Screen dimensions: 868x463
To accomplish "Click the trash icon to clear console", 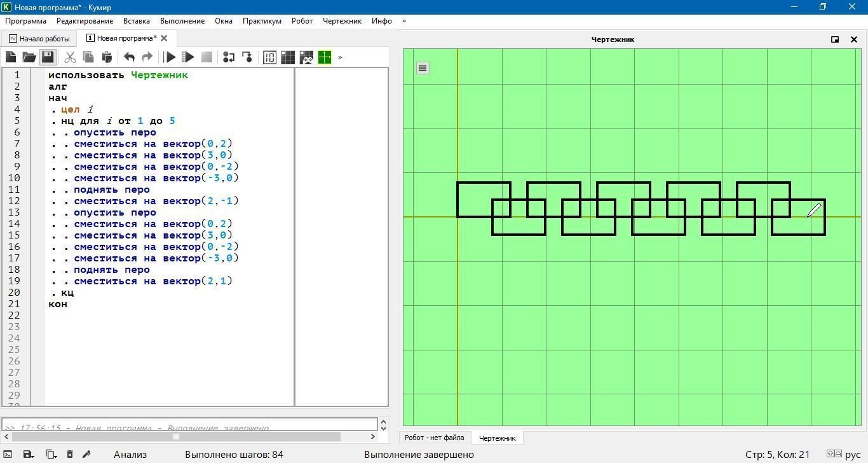I will point(70,454).
